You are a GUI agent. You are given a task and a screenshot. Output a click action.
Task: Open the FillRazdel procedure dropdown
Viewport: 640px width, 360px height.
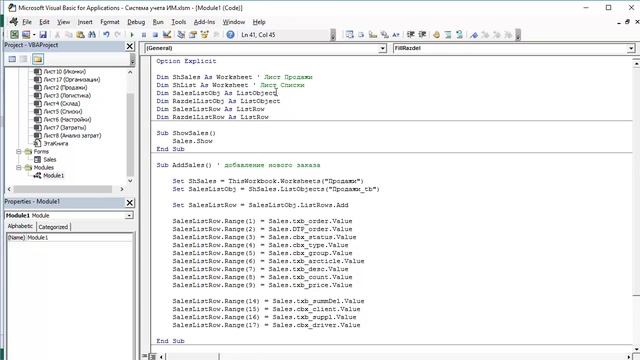tap(631, 48)
